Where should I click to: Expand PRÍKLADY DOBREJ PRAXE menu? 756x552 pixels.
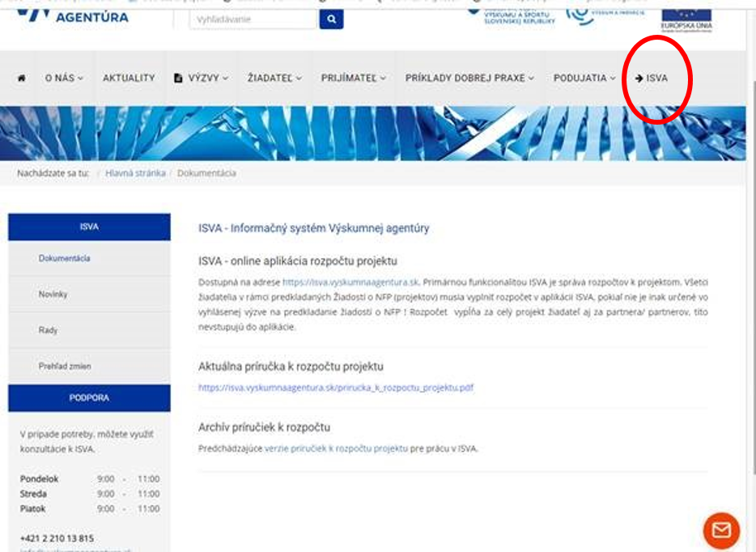[469, 79]
